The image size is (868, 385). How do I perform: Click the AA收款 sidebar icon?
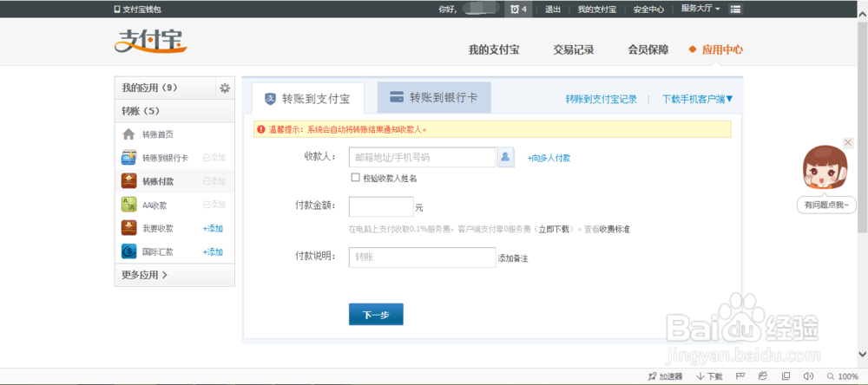(x=129, y=205)
